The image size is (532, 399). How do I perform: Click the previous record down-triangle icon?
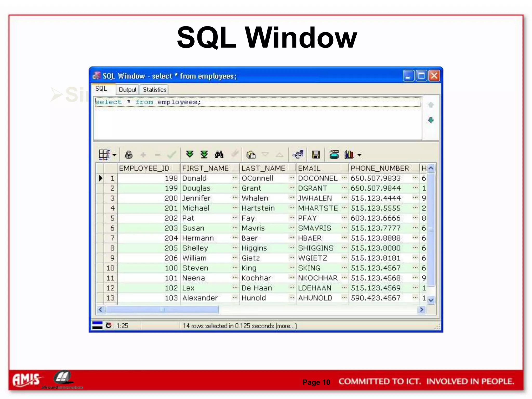tap(265, 154)
